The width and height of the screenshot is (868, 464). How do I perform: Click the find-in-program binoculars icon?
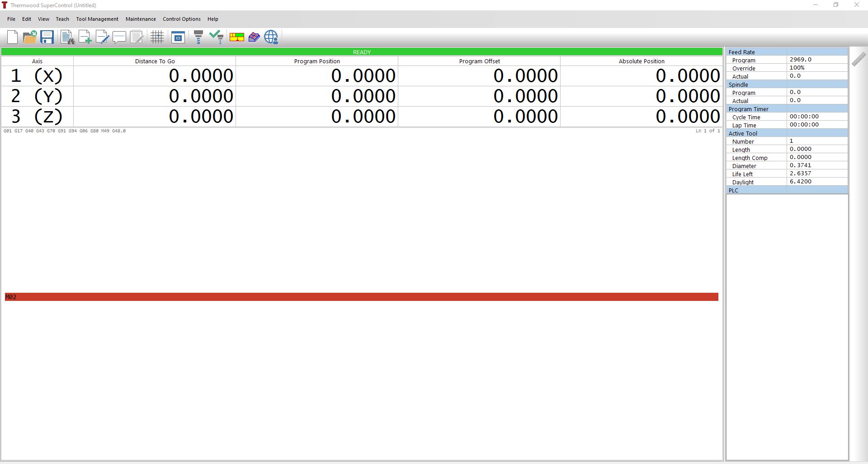[x=67, y=37]
